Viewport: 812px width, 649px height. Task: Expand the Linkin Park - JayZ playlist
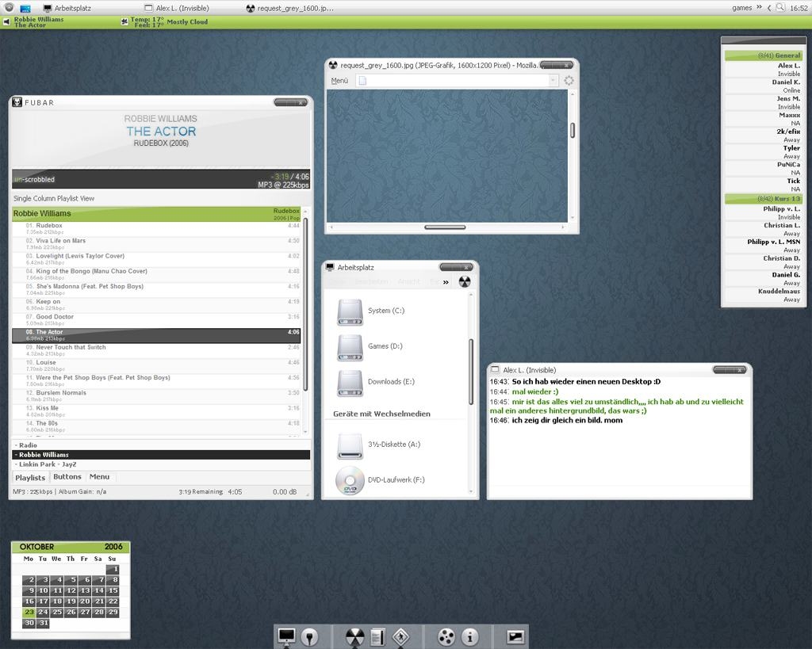47,464
